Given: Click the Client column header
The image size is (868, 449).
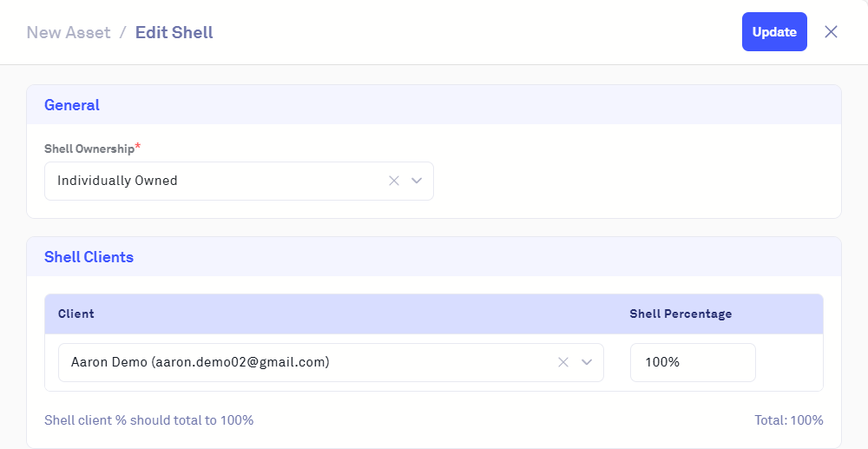Looking at the screenshot, I should (76, 314).
